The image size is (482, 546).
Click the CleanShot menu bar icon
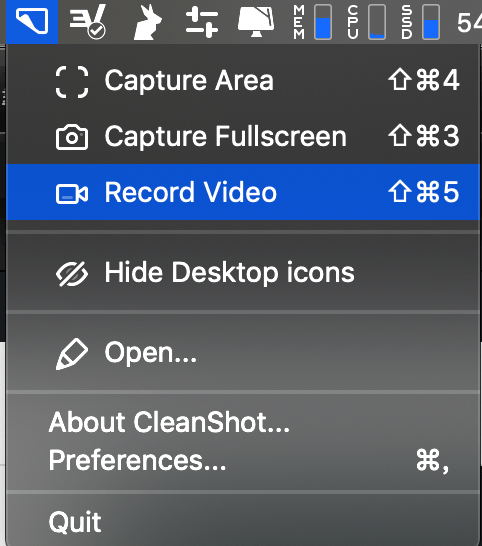coord(32,22)
